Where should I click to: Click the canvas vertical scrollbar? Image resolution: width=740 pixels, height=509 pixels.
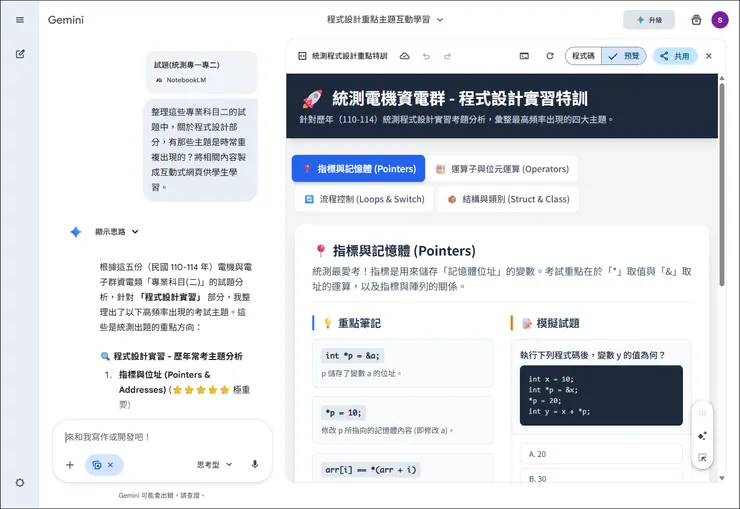(x=722, y=184)
